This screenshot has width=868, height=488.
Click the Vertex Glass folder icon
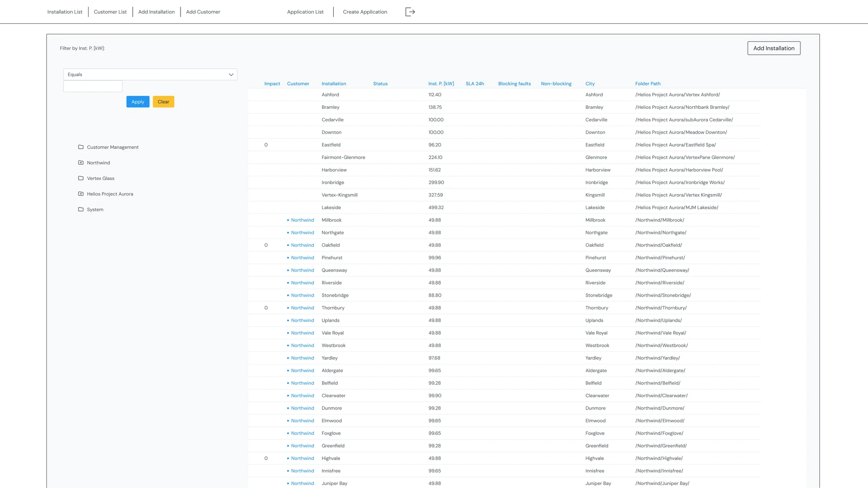[x=81, y=178]
